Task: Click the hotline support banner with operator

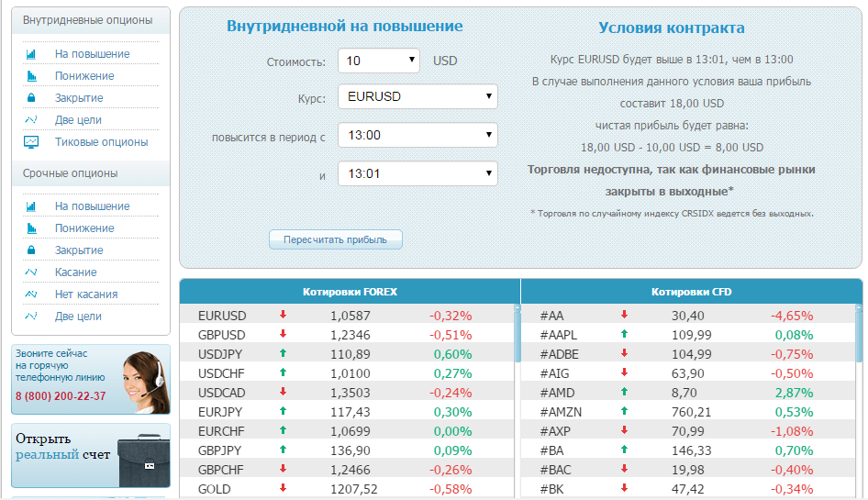Action: pyautogui.click(x=91, y=379)
